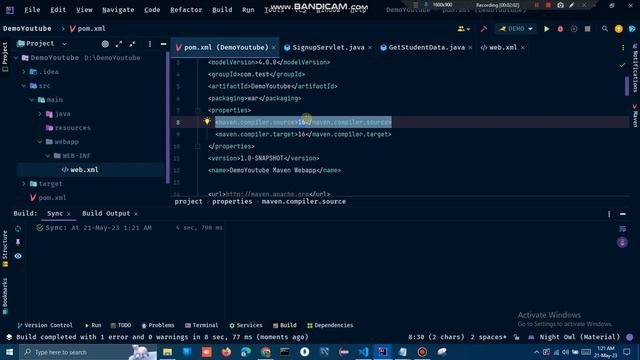
Task: Toggle the eye view options in Build panel
Action: (18, 256)
